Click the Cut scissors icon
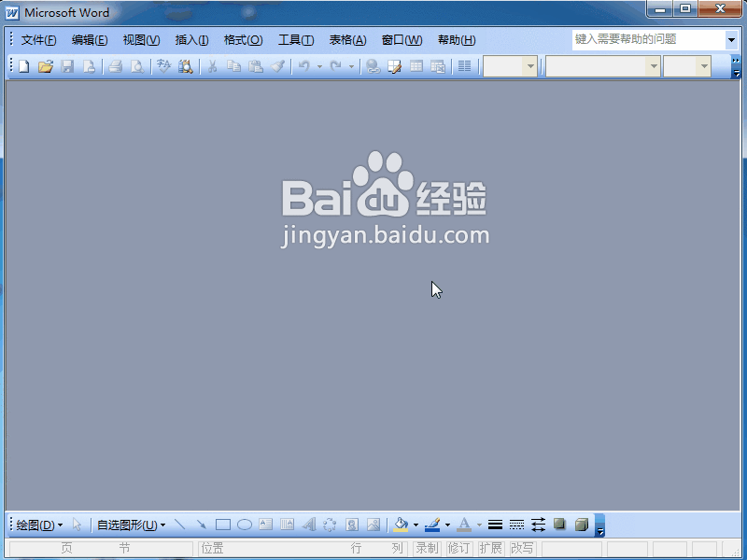Image resolution: width=747 pixels, height=560 pixels. 213,66
